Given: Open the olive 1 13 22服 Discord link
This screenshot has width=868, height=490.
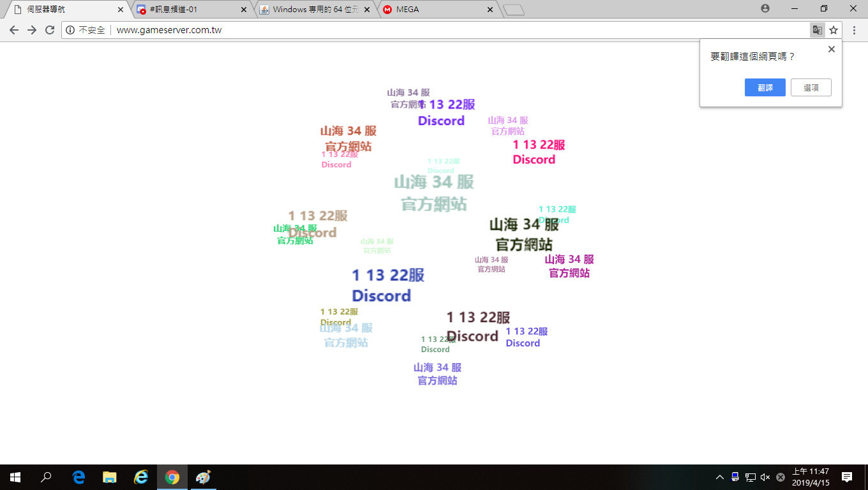Looking at the screenshot, I should (x=339, y=316).
